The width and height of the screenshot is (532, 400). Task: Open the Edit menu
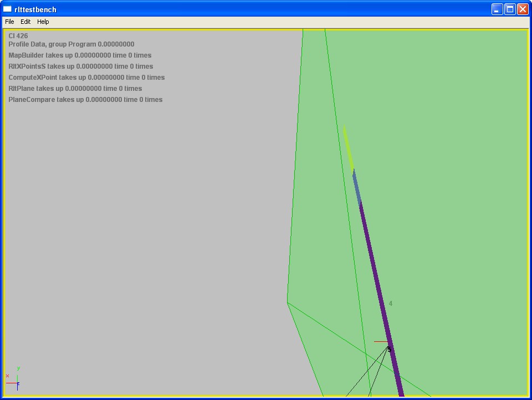pyautogui.click(x=25, y=22)
